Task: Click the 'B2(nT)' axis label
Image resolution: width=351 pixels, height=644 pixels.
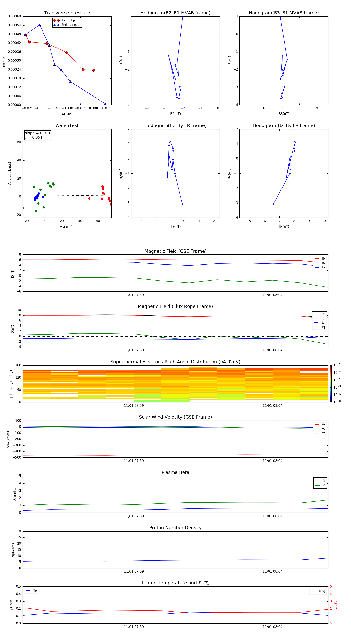Action: pos(175,114)
